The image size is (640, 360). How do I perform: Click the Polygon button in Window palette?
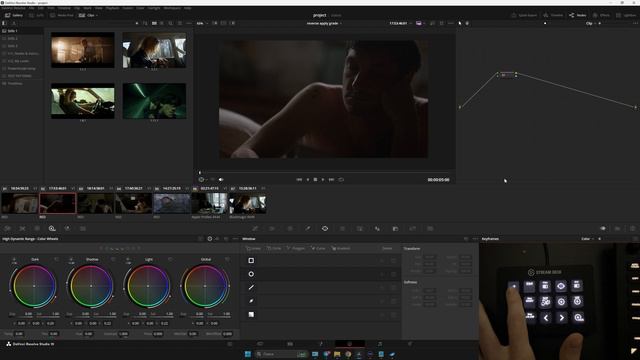[295, 248]
